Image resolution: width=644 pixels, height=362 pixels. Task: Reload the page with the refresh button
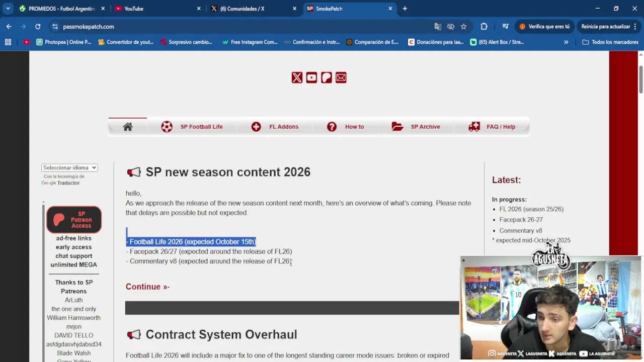coord(38,27)
